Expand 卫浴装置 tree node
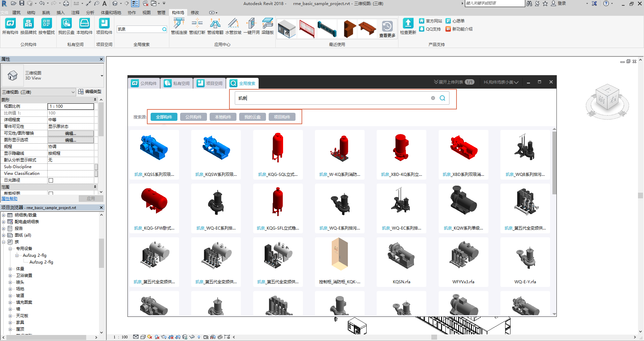 (x=10, y=276)
